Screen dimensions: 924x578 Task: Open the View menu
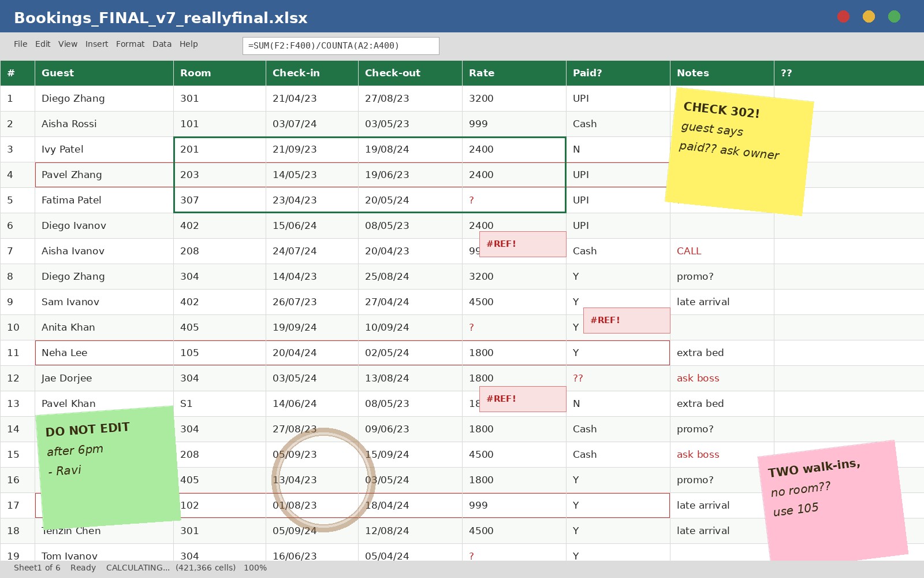click(x=68, y=44)
